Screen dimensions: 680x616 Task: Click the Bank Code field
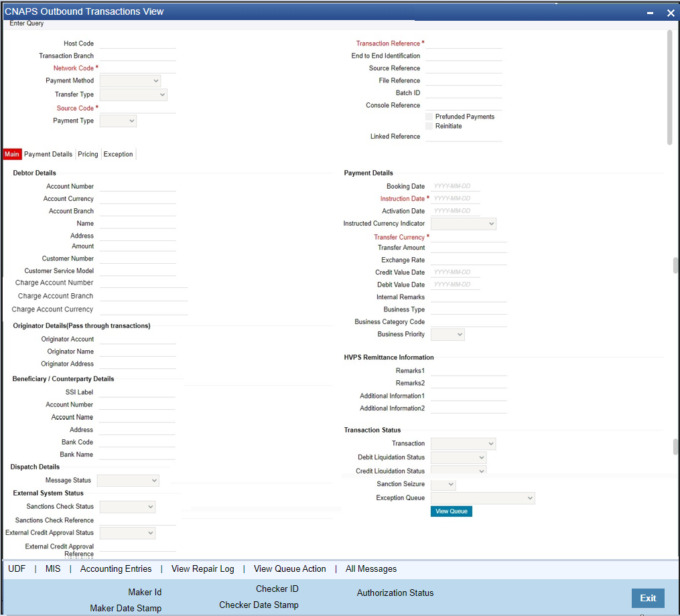(x=137, y=442)
